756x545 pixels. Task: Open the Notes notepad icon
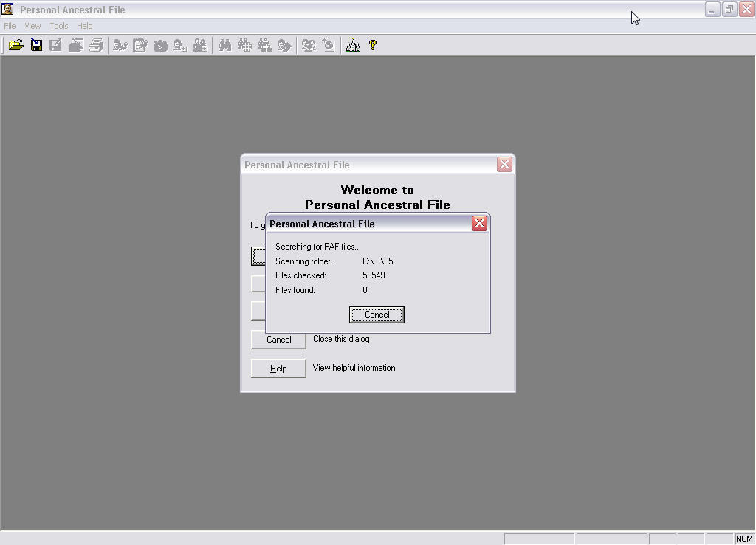click(x=140, y=45)
